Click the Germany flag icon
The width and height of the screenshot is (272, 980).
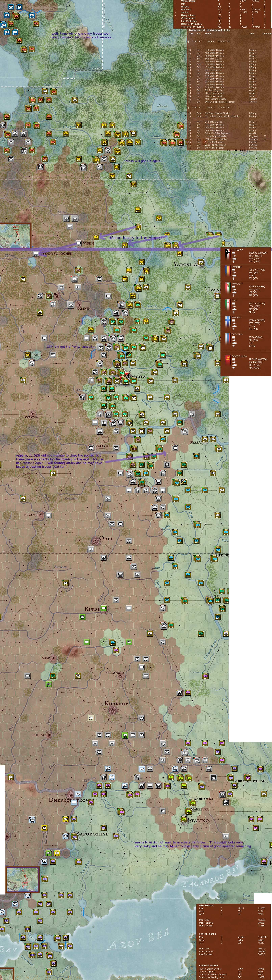coord(228,254)
